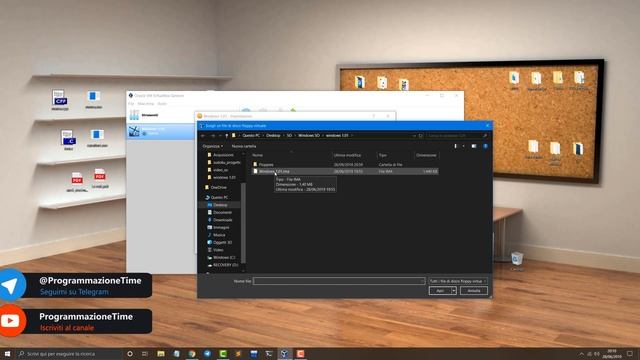Click the Up one level arrow
This screenshot has width=640, height=360.
(x=227, y=136)
